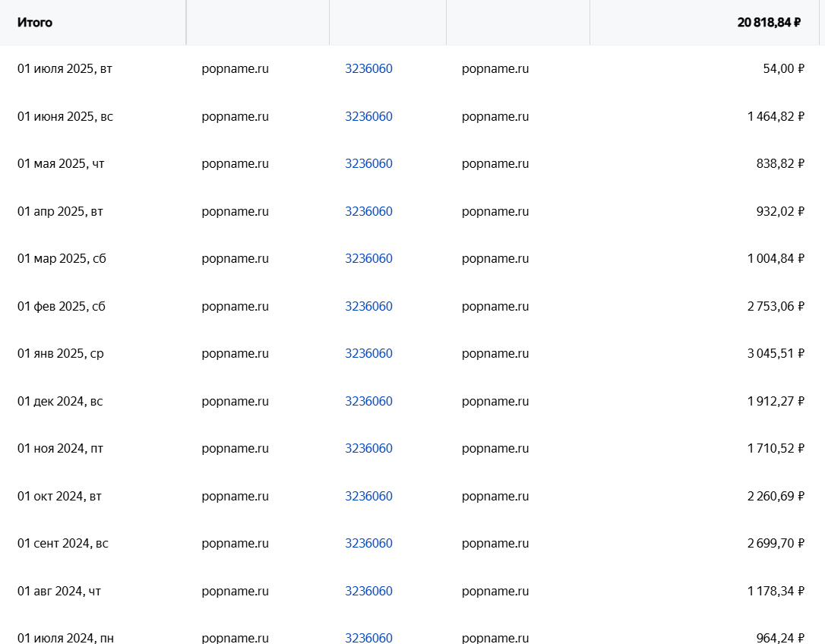825x644 pixels.
Task: Open link 3236060 in the 01 авг 2024 row
Action: tap(369, 592)
